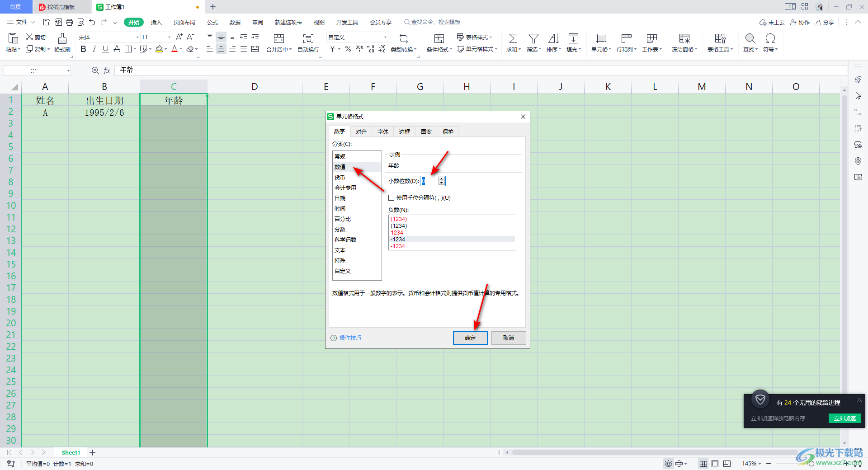Select the 百分比 category in list
This screenshot has width=868, height=470.
[357, 219]
